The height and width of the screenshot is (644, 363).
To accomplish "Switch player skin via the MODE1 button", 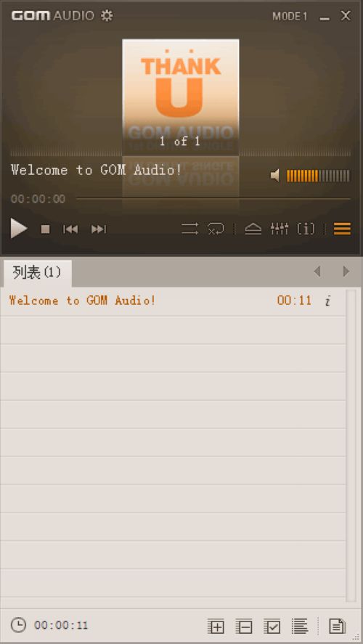I will point(290,17).
